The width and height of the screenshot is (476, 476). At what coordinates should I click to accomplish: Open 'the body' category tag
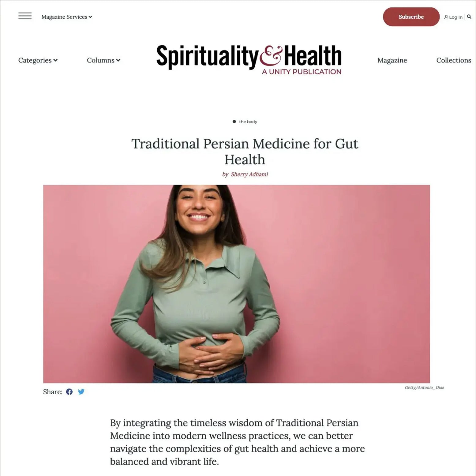(248, 122)
